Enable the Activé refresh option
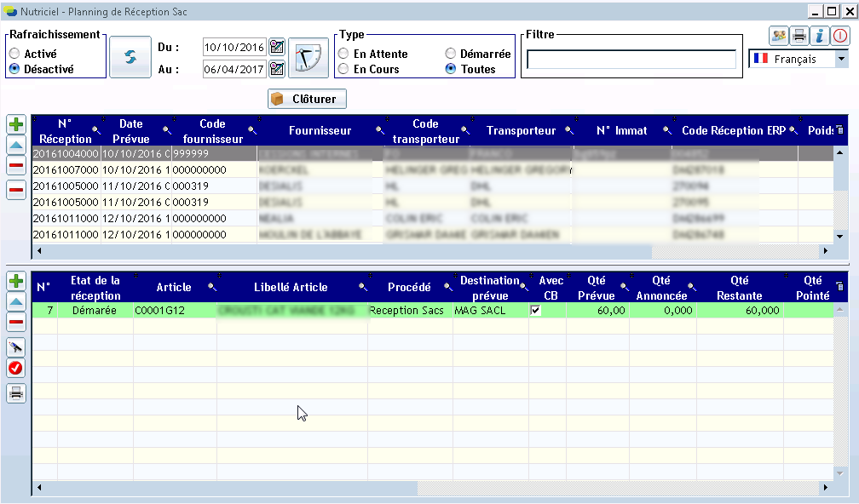The image size is (859, 504). (14, 54)
